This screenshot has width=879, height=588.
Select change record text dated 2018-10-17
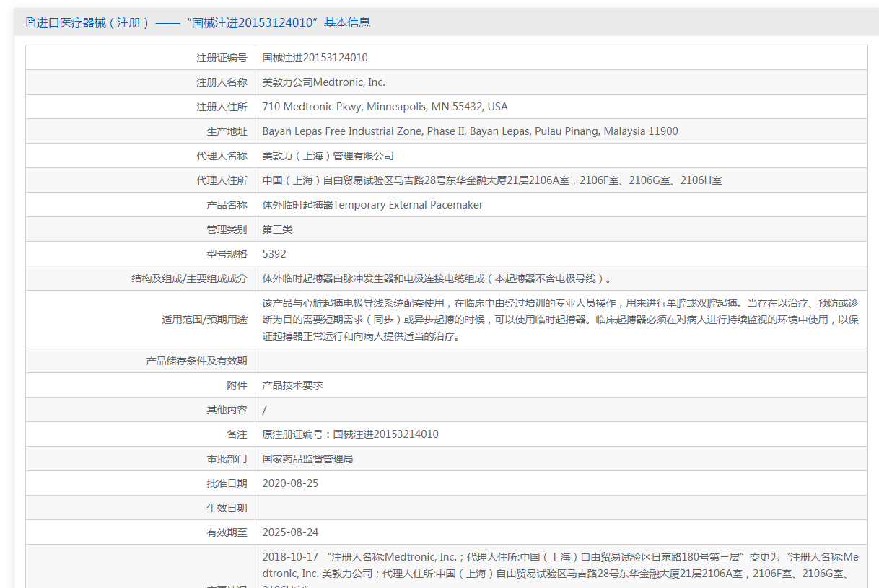coord(561,570)
